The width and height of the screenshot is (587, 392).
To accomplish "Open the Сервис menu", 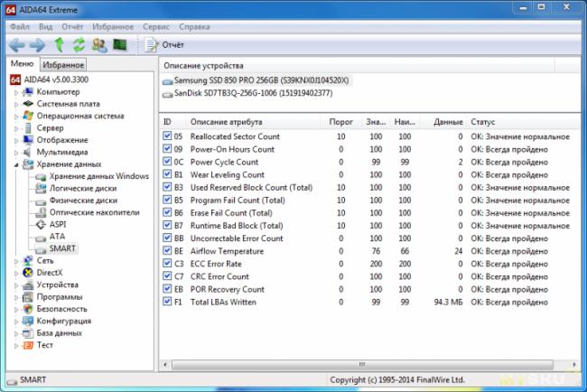I will click(x=155, y=27).
